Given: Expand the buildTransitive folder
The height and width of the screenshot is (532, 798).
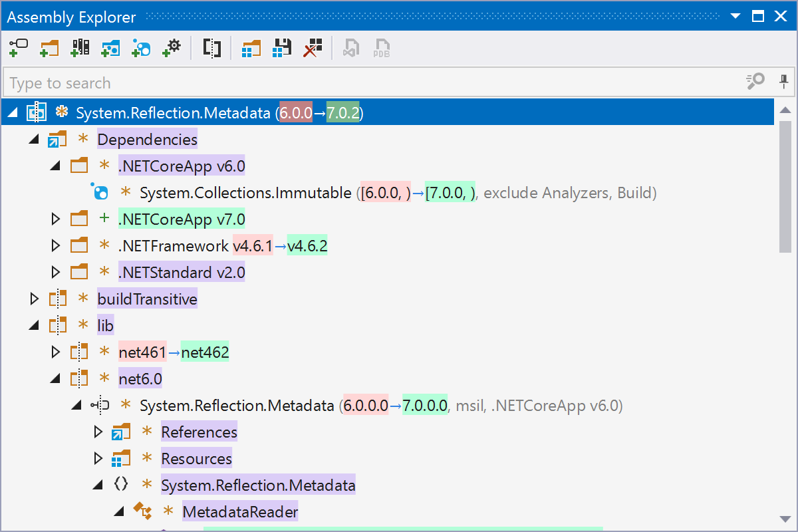Looking at the screenshot, I should pyautogui.click(x=35, y=299).
